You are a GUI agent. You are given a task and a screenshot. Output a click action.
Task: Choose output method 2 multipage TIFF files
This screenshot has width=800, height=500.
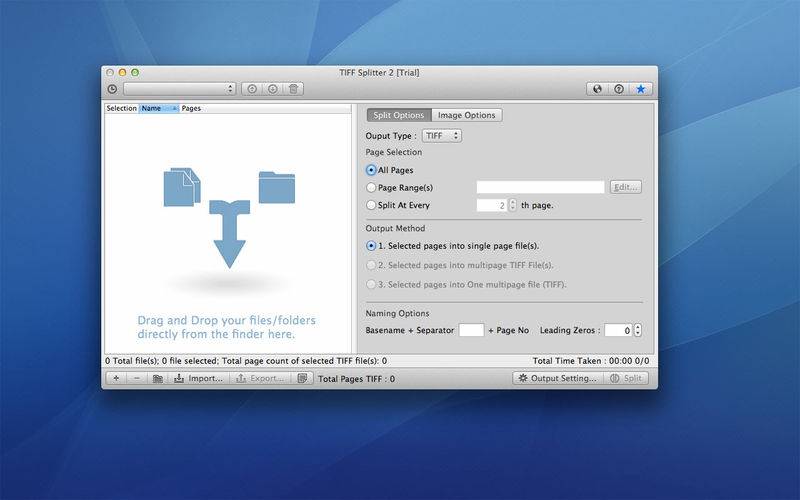(371, 265)
